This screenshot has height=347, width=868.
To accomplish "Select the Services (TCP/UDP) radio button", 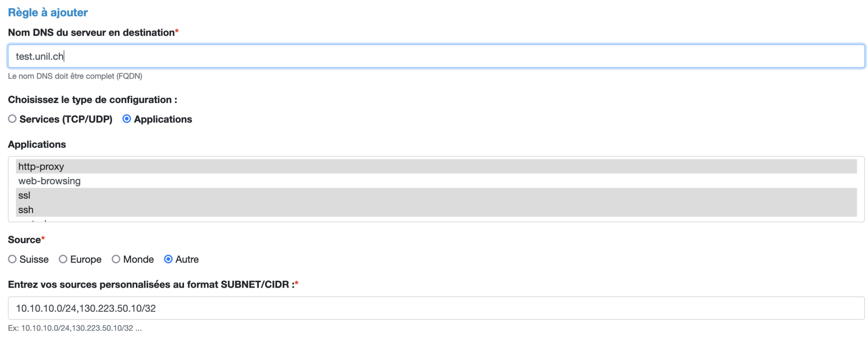I will click(12, 119).
